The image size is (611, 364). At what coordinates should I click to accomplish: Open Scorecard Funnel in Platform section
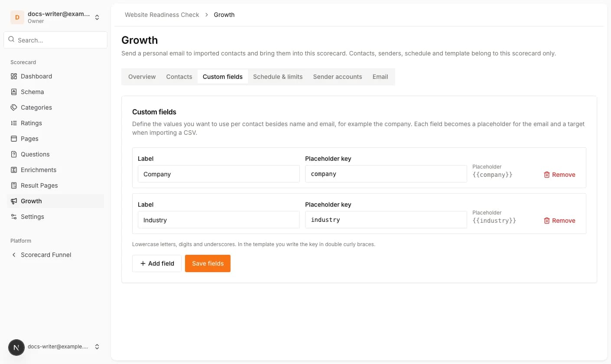pyautogui.click(x=55, y=255)
